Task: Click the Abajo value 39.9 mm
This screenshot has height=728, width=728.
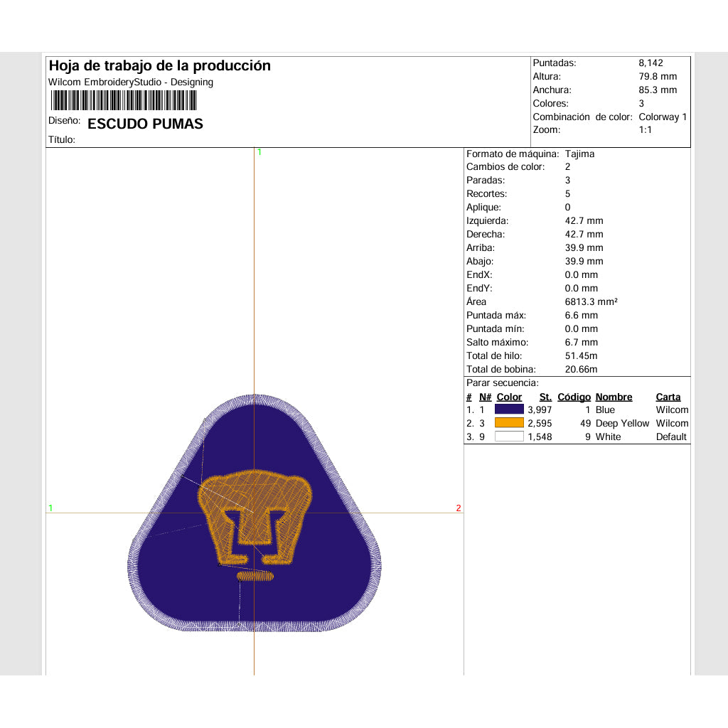Action: 584,261
